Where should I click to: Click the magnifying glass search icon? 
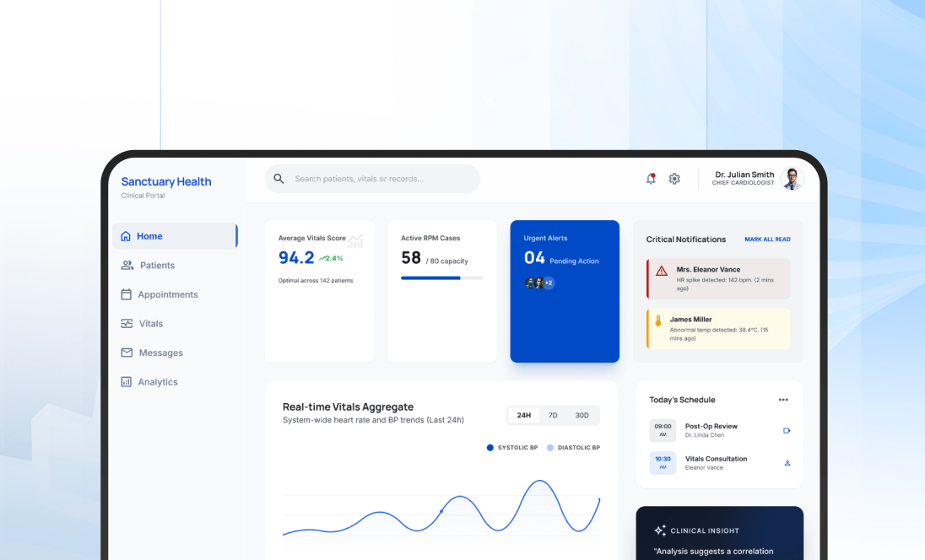pyautogui.click(x=279, y=179)
